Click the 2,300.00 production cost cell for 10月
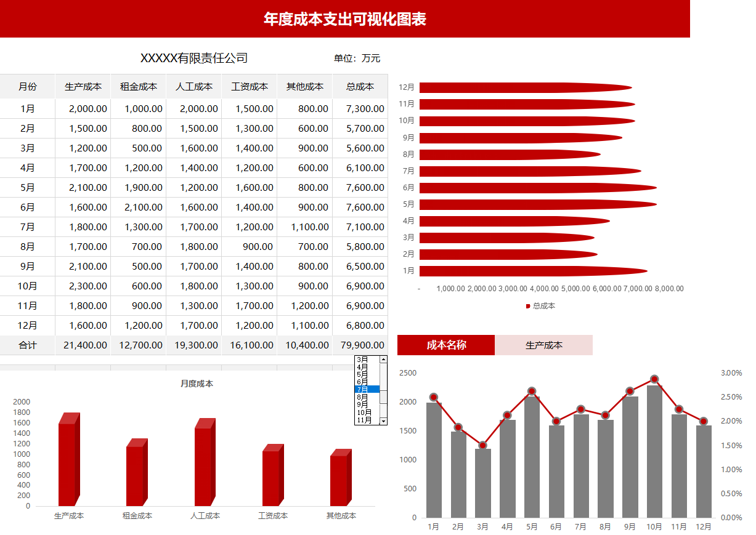 click(x=83, y=286)
